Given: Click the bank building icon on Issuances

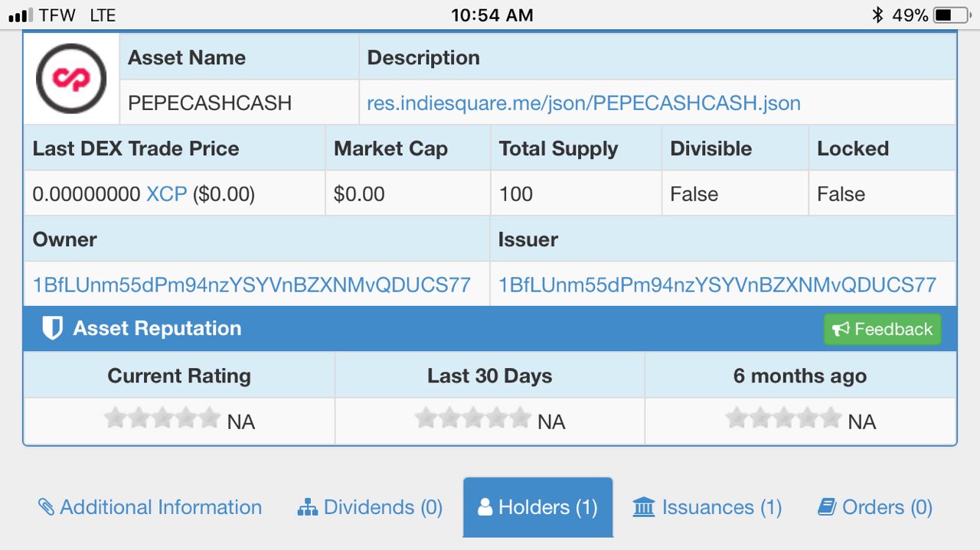Looking at the screenshot, I should (x=644, y=507).
